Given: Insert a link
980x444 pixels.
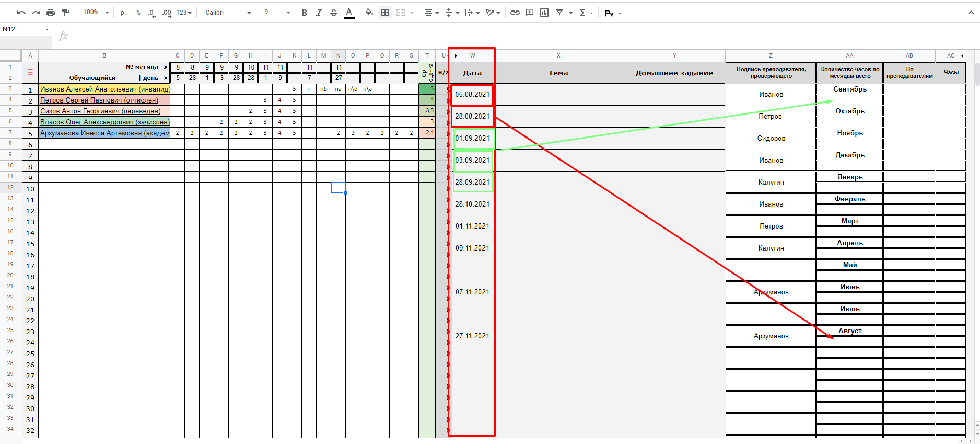Looking at the screenshot, I should coord(515,13).
